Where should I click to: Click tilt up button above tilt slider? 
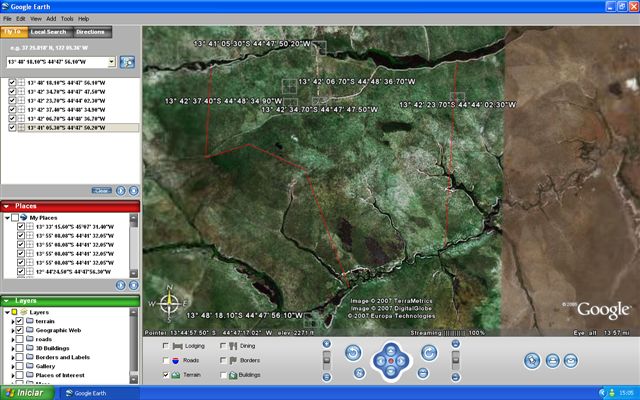(x=456, y=344)
